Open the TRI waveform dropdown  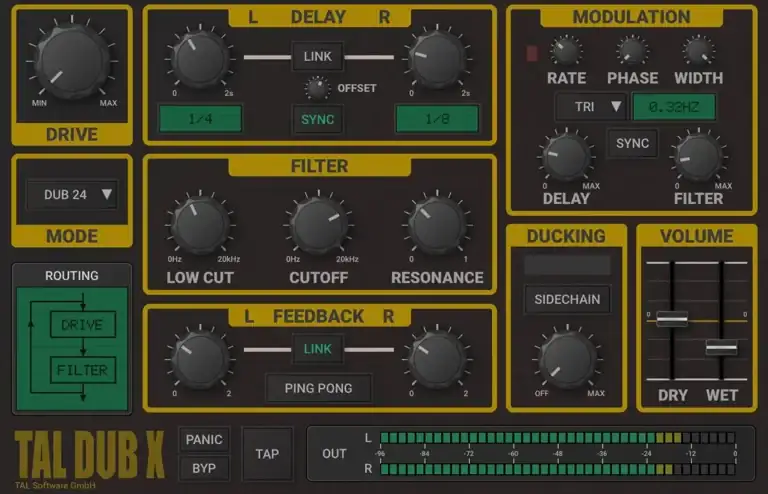point(591,107)
